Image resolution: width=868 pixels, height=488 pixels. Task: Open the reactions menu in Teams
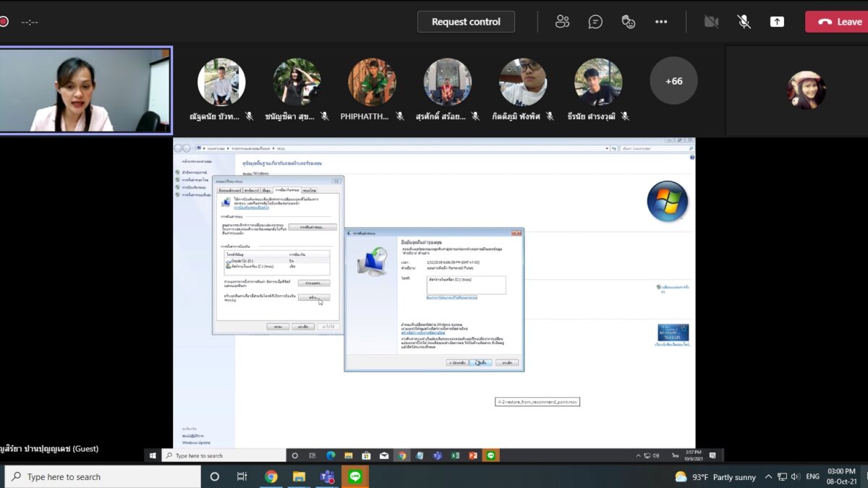click(629, 22)
